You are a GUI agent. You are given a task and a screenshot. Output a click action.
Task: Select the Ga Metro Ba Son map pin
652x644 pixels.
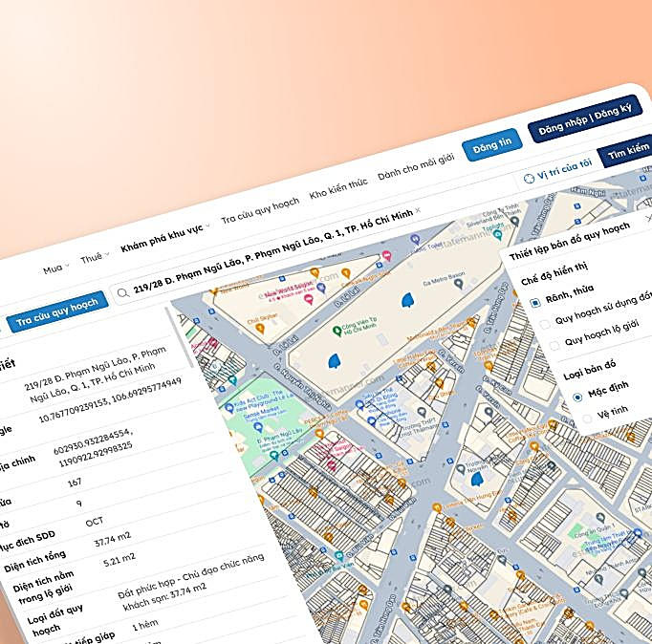tap(458, 284)
